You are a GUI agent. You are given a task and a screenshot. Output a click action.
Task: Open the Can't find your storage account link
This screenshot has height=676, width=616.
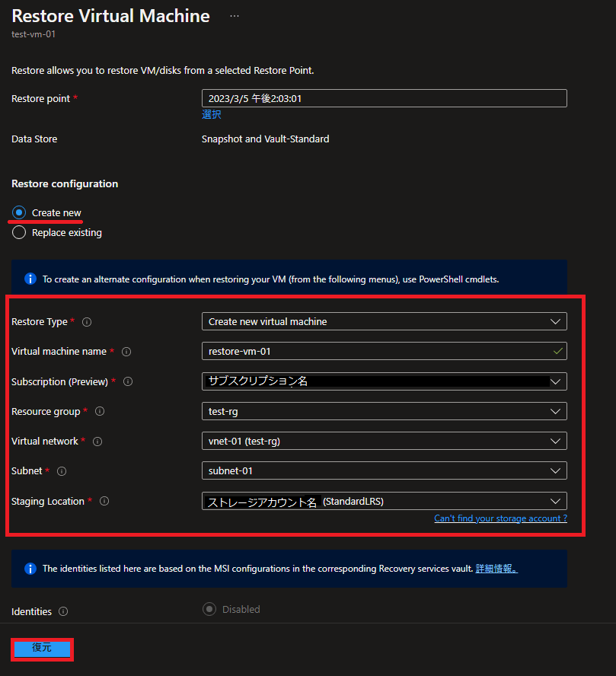pos(500,518)
